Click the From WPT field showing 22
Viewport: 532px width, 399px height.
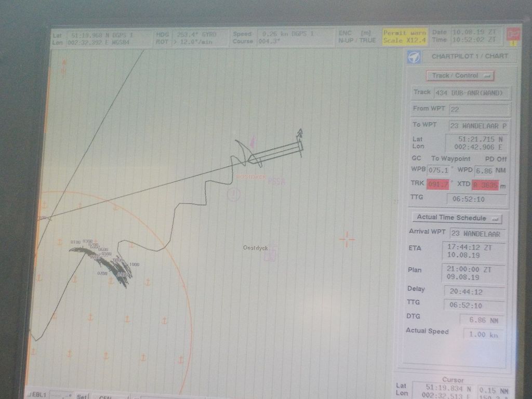tap(480, 110)
